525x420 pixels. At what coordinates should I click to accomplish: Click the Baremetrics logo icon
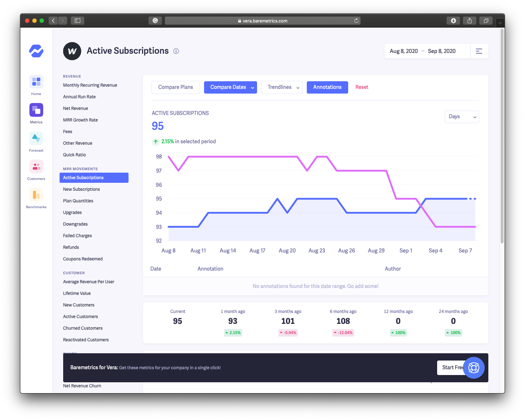36,51
